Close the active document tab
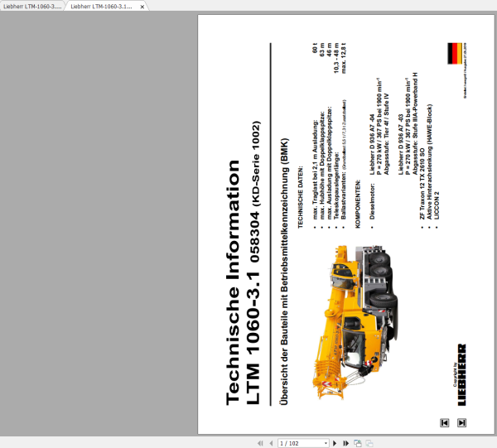 (x=142, y=7)
